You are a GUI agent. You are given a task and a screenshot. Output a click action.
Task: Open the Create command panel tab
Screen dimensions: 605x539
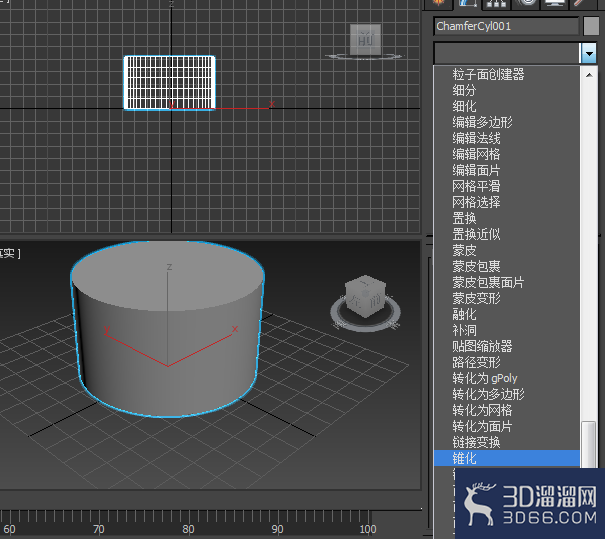438,3
